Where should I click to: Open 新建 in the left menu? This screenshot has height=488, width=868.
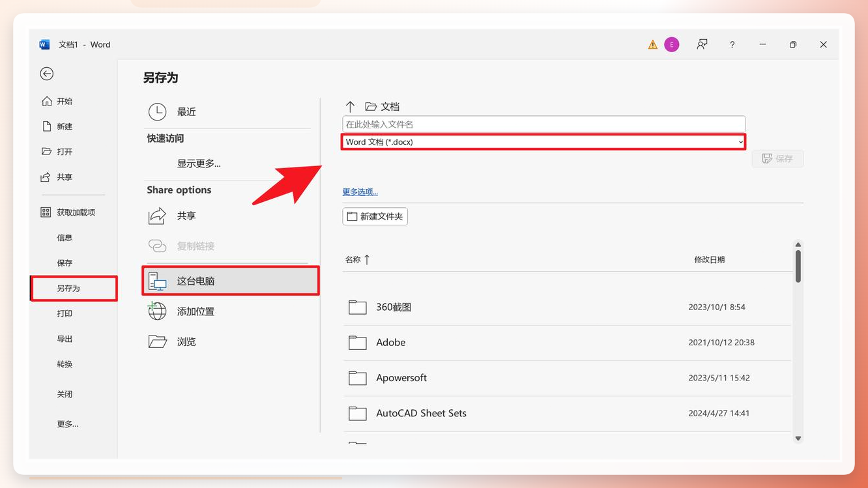click(x=65, y=126)
